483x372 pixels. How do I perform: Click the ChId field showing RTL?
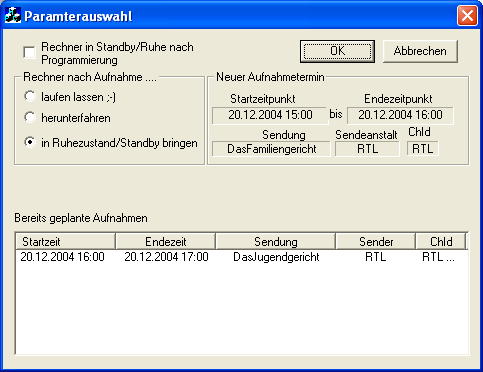coord(423,149)
